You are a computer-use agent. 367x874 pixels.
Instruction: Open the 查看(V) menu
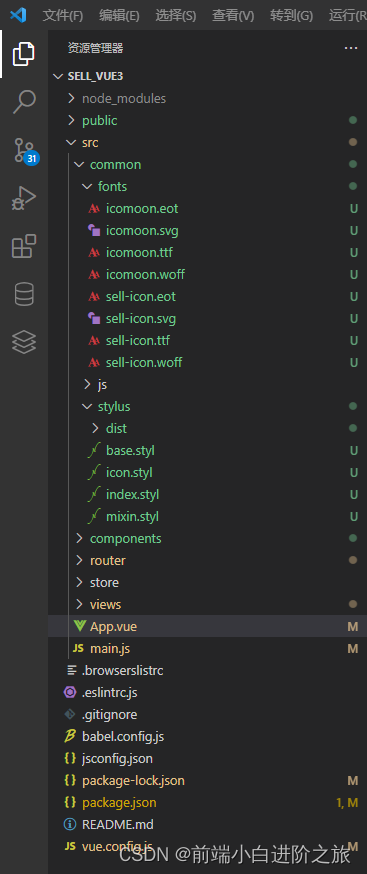click(233, 15)
